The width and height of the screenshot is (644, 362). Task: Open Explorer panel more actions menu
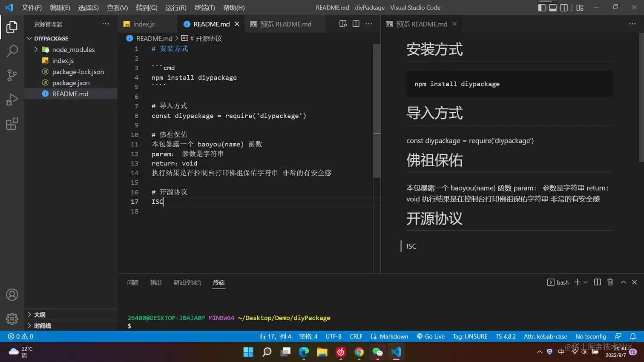pyautogui.click(x=106, y=24)
